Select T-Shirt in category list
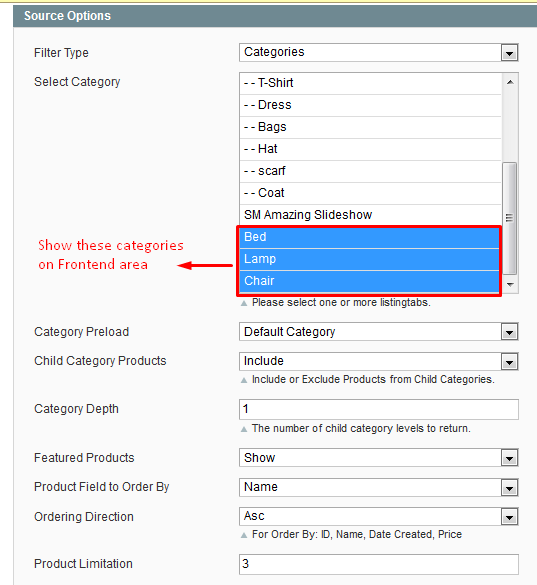Viewport: 537px width, 585px height. [x=370, y=83]
